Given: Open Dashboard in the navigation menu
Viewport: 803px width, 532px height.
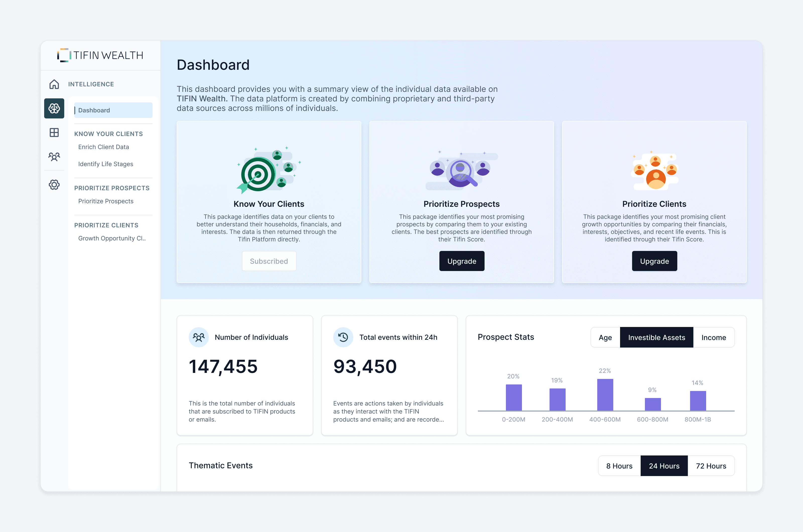Looking at the screenshot, I should (x=113, y=110).
